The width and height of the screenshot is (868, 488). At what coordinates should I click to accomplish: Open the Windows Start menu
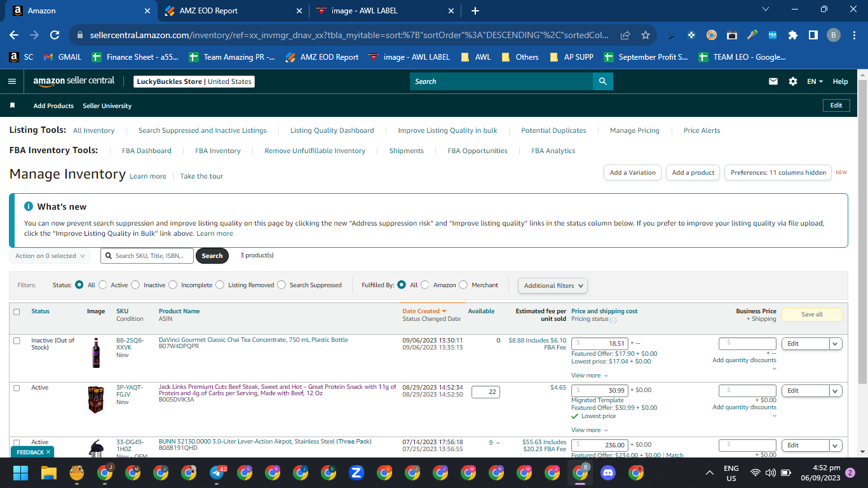click(x=21, y=473)
